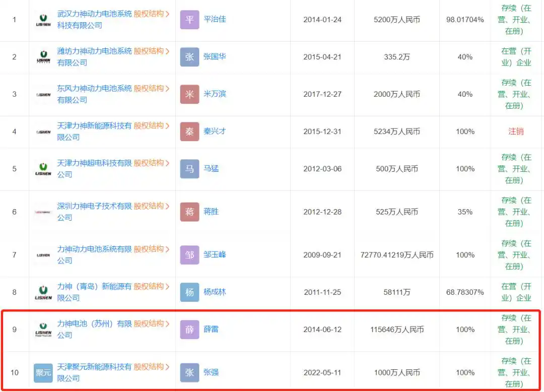544x392 pixels.
Task: Click the blue 杨 avatar beside 杨成林
Action: coord(189,292)
